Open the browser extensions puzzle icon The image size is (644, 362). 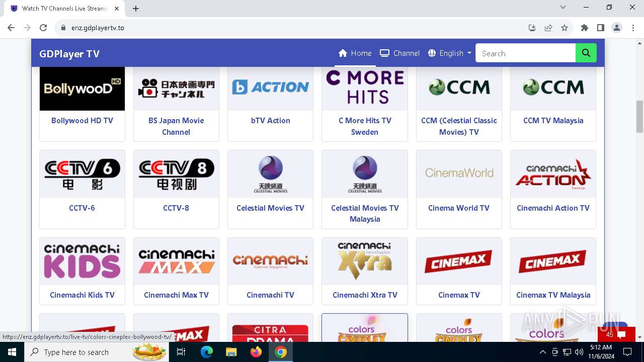click(585, 28)
